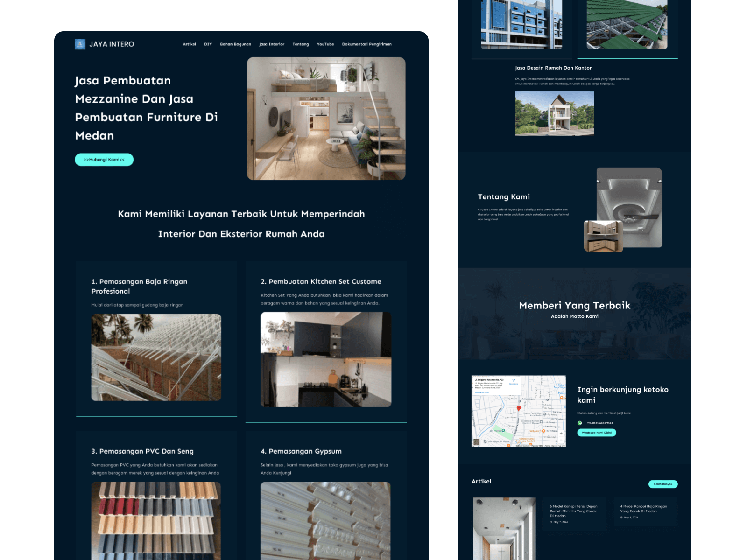Open the 4 Model Kanopi Baja Ringan article
The width and height of the screenshot is (747, 560).
(x=643, y=509)
